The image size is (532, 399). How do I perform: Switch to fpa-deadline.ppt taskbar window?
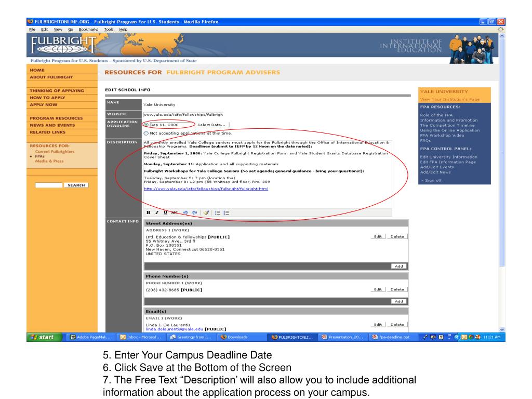pyautogui.click(x=392, y=337)
